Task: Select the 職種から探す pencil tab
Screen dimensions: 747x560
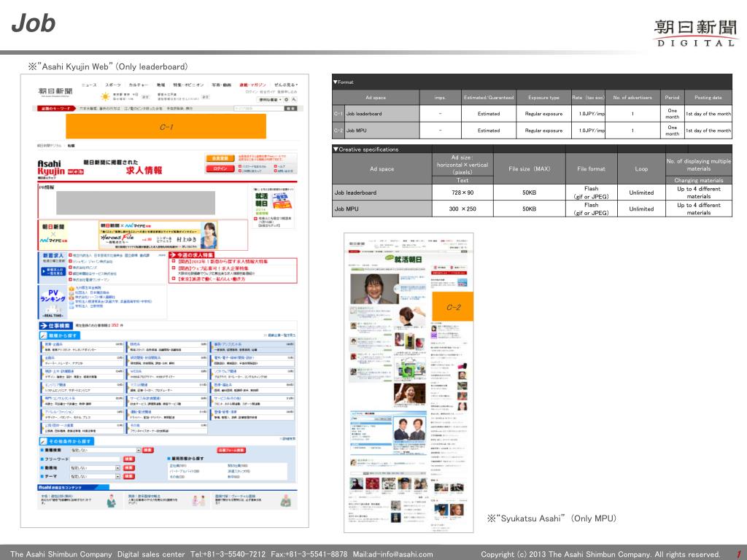Action: click(60, 335)
